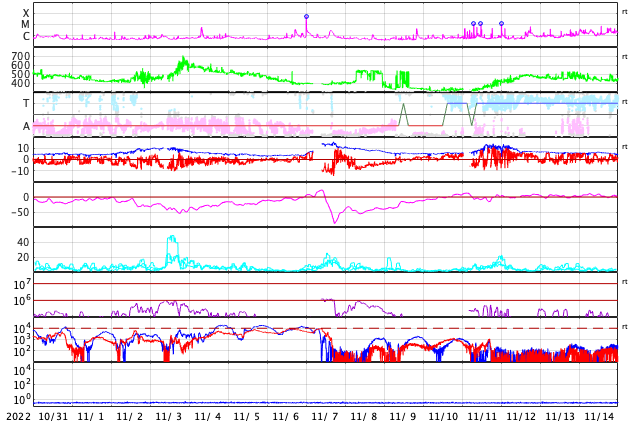The width and height of the screenshot is (634, 424).
Task: Select the 11/11 date label
Action: pyautogui.click(x=482, y=417)
